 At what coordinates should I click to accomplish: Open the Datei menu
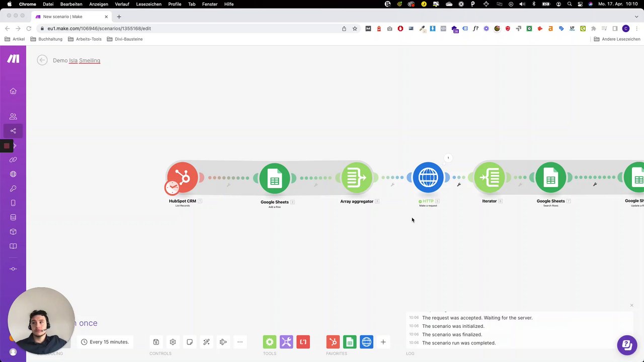(48, 4)
